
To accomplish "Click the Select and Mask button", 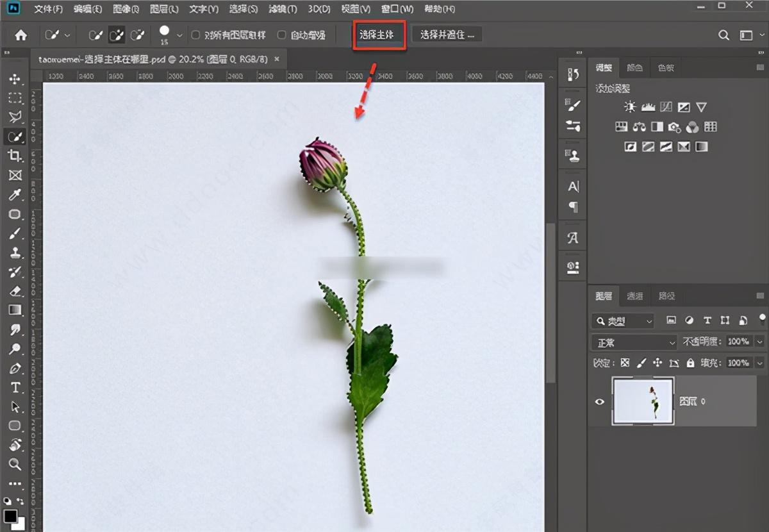I will pyautogui.click(x=447, y=35).
